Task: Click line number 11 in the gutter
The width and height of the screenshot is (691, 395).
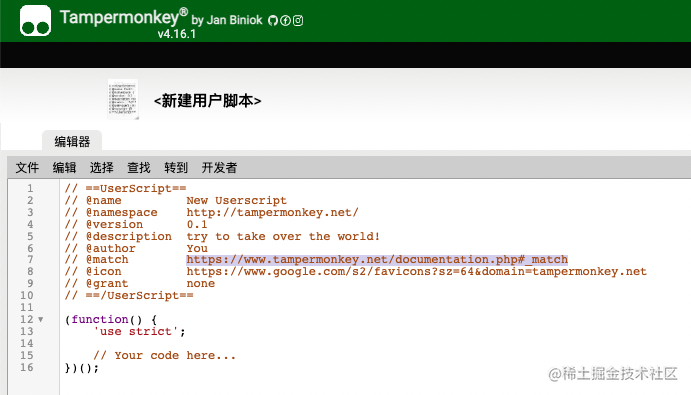Action: tap(26, 307)
